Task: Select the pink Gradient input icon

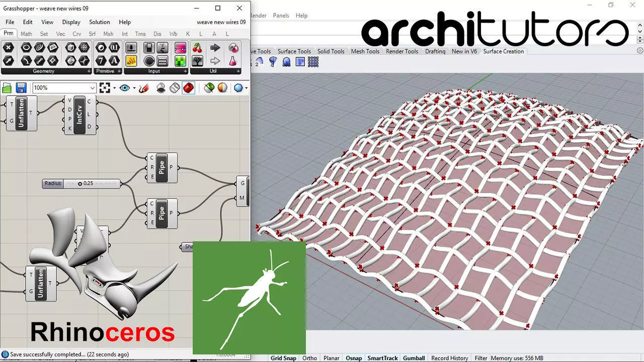Action: coord(180,48)
